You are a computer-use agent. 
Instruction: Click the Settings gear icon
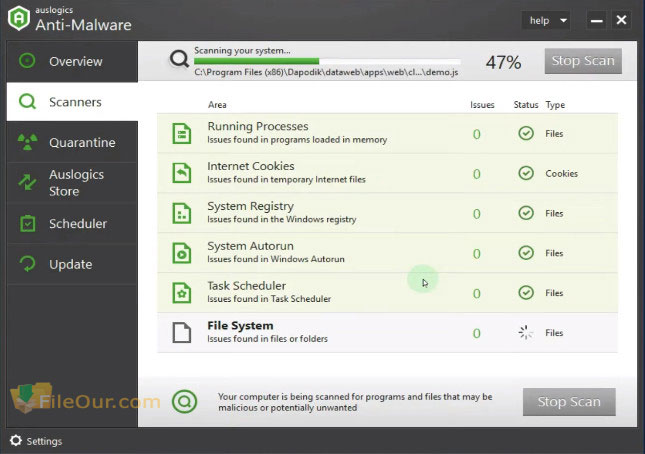coord(16,440)
